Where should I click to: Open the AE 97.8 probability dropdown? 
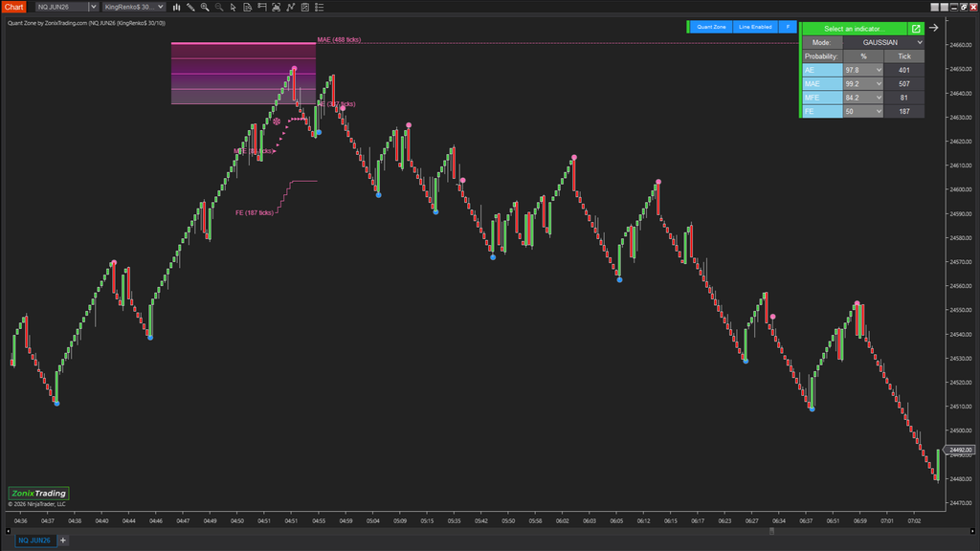pos(863,70)
